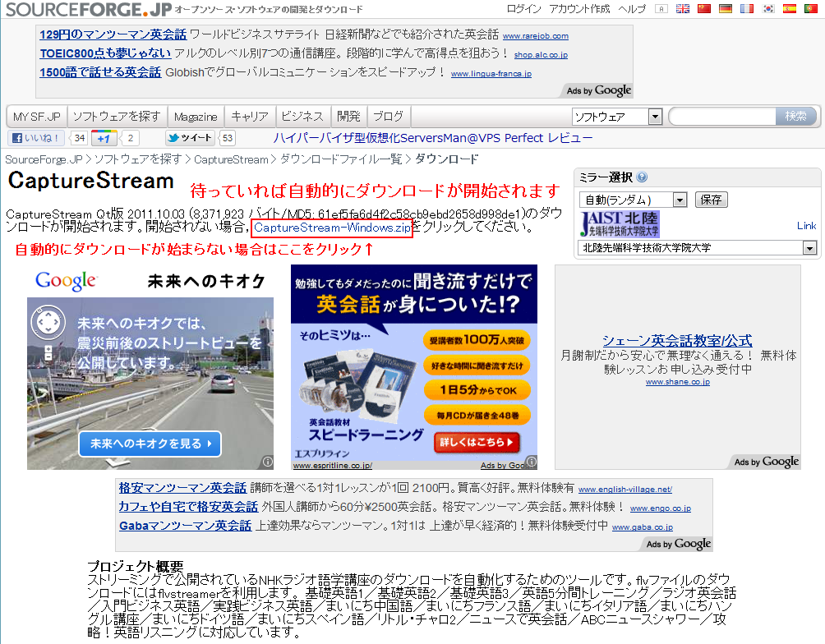Open the MY SF.JP menu
The height and width of the screenshot is (644, 825).
[37, 117]
